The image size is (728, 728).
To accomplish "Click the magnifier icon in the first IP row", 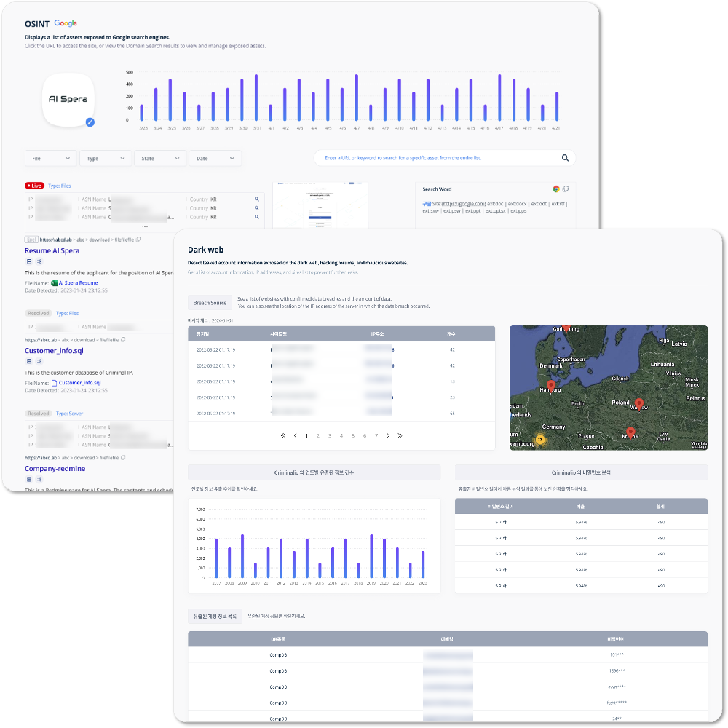I will coord(256,199).
